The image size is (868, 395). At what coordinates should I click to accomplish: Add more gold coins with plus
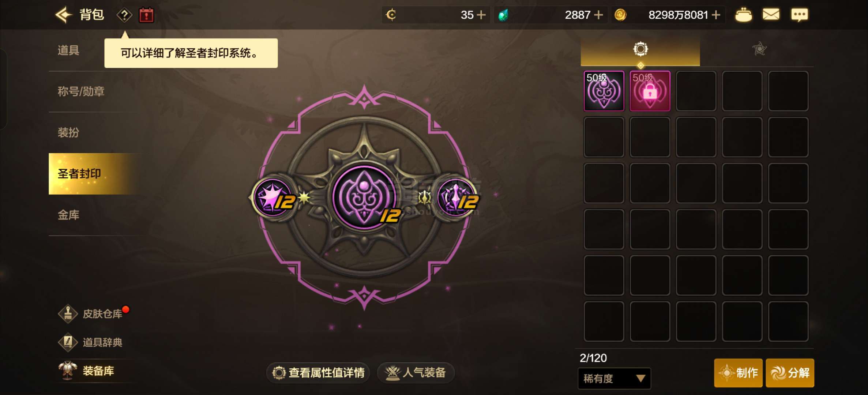pos(716,15)
